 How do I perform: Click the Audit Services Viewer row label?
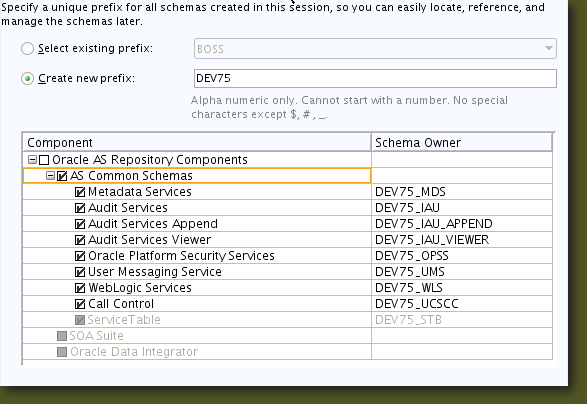pyautogui.click(x=149, y=240)
